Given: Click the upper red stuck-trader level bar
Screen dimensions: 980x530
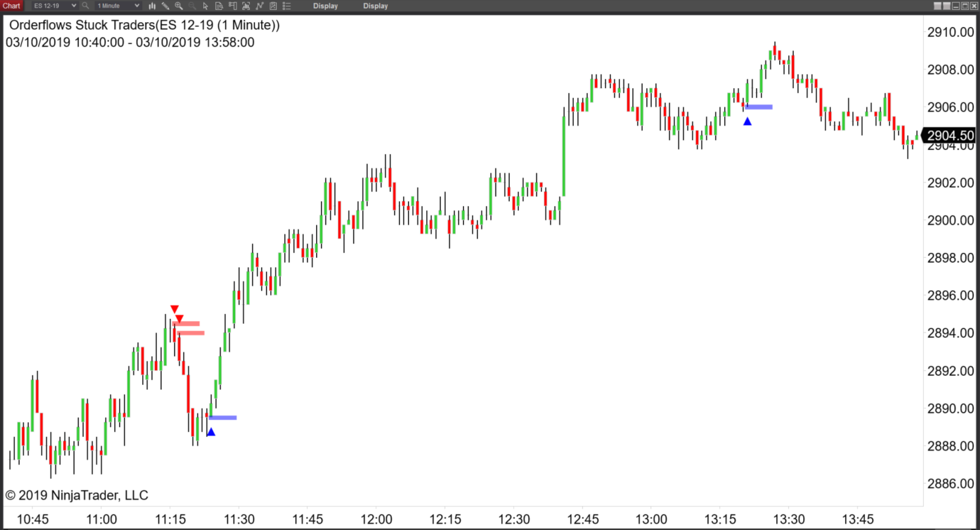Looking at the screenshot, I should [x=187, y=324].
